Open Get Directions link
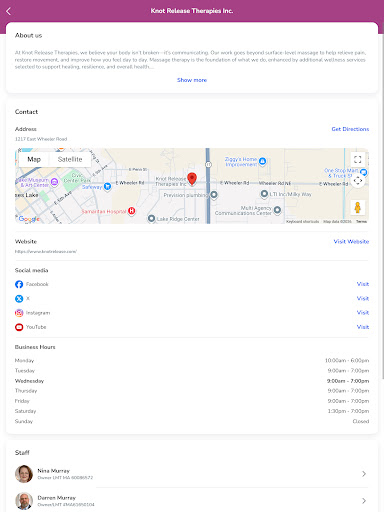This screenshot has width=384, height=512. click(x=350, y=129)
